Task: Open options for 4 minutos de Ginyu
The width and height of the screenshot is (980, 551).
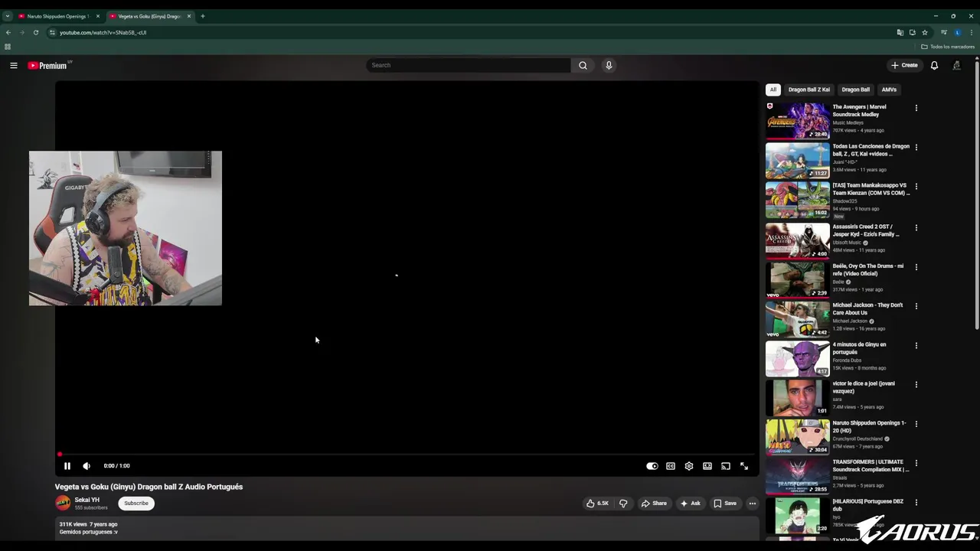Action: point(916,345)
